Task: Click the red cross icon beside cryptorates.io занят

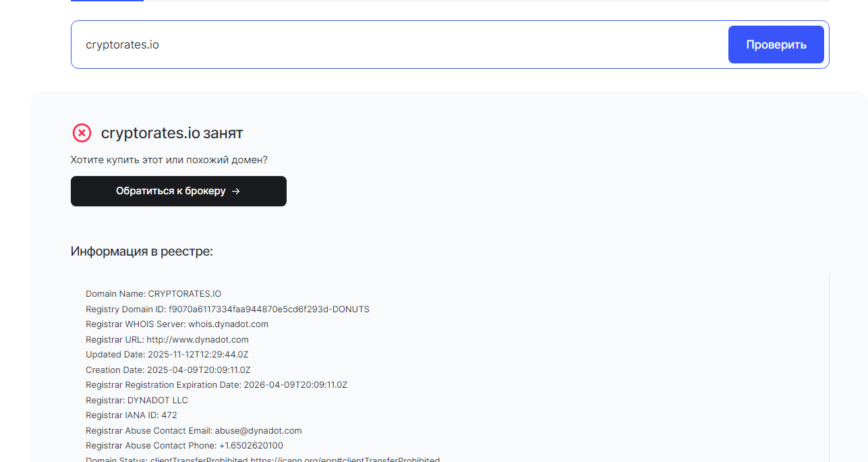Action: 82,133
